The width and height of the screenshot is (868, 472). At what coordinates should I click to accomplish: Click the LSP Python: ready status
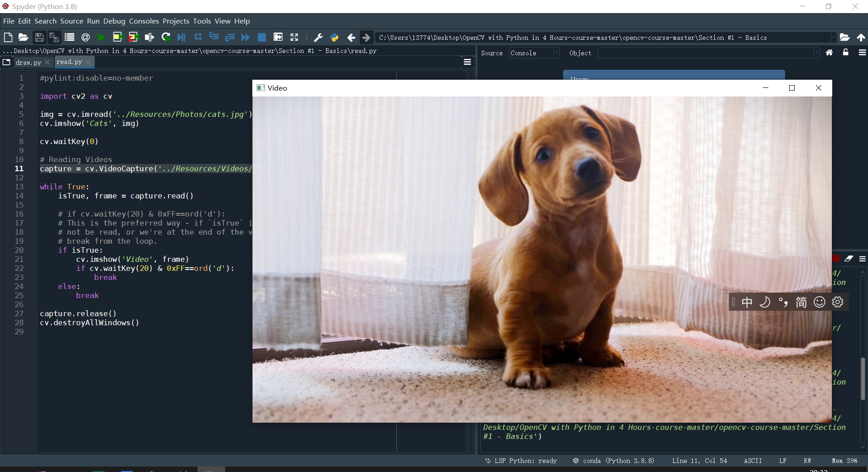click(x=521, y=461)
